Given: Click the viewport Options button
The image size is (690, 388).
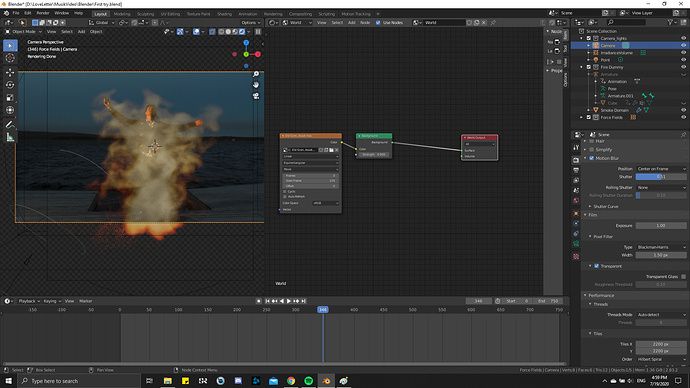Looking at the screenshot, I should point(250,22).
